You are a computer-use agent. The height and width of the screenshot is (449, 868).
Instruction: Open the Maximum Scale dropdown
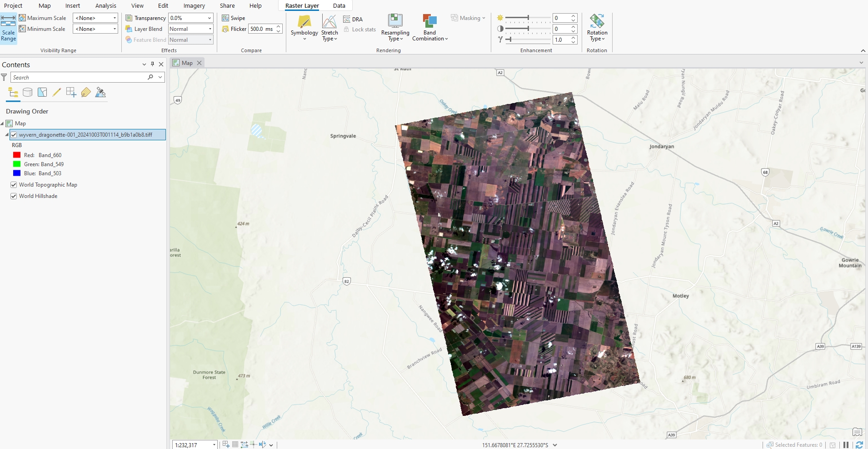click(x=115, y=18)
